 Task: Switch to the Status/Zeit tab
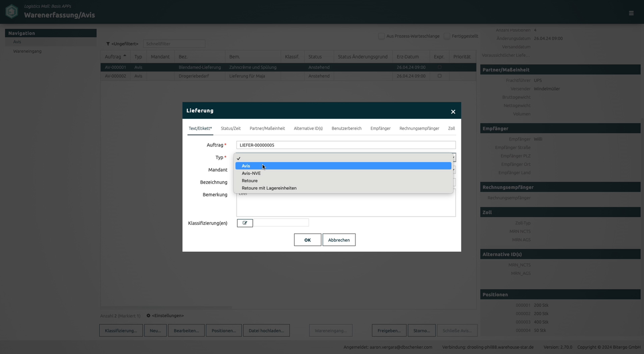point(231,128)
